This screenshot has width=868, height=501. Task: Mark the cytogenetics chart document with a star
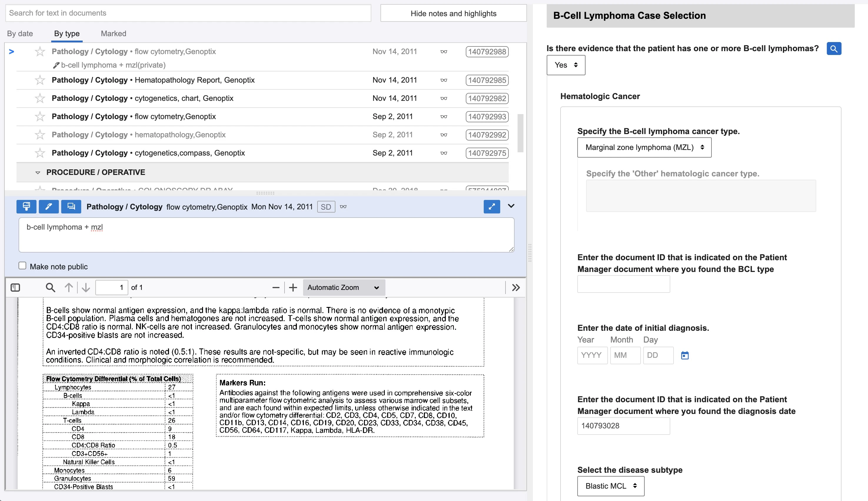[40, 98]
